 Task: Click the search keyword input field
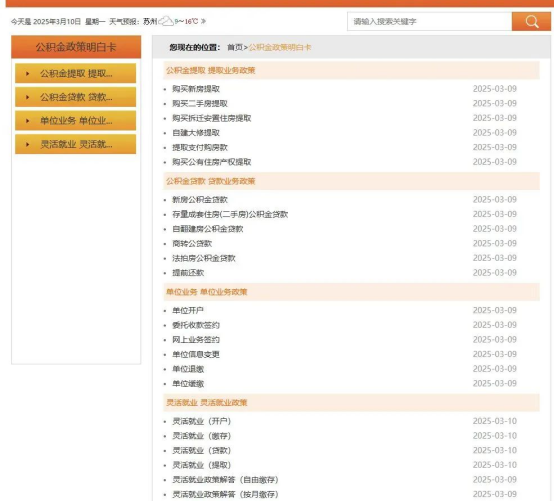point(429,22)
